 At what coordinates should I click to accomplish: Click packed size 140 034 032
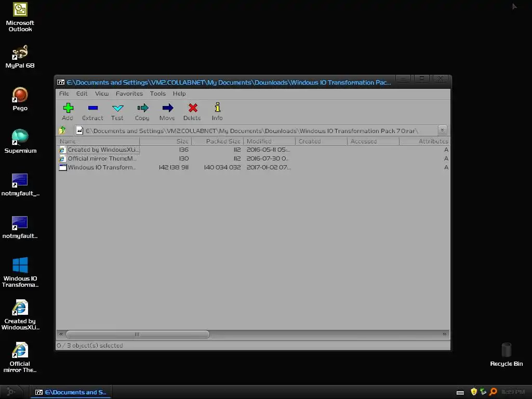222,167
